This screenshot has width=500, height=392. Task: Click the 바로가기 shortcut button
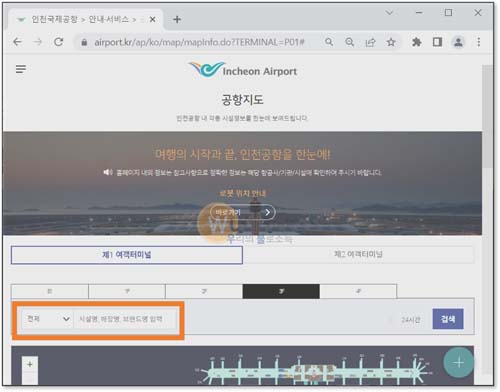243,212
